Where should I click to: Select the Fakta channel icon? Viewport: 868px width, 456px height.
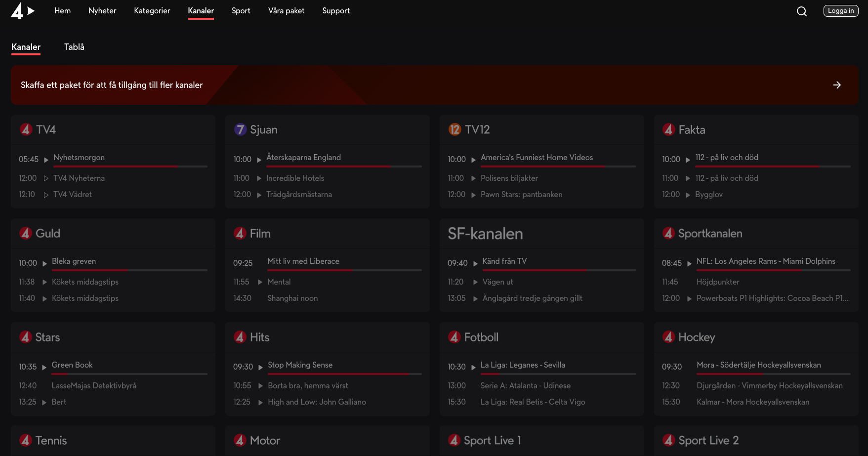669,129
